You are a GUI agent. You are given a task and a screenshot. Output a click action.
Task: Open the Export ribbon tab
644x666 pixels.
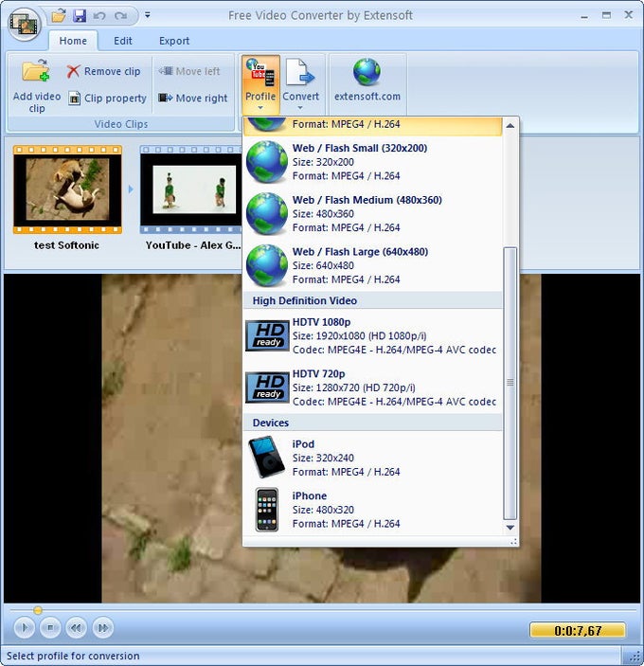click(x=174, y=41)
